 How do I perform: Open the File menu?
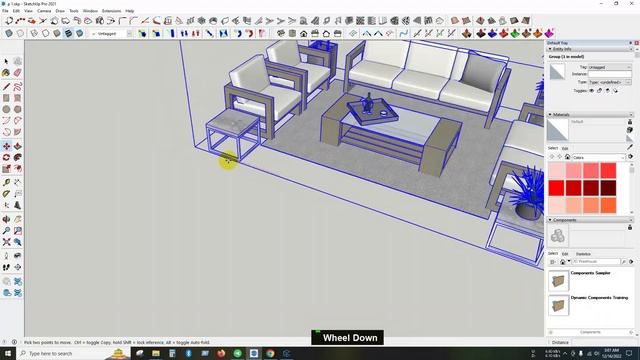point(5,11)
